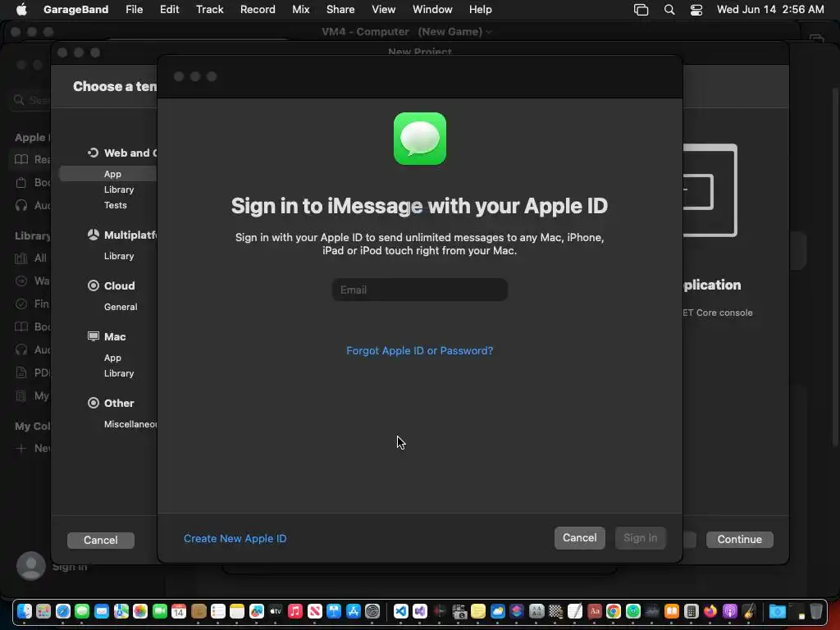The image size is (840, 630).
Task: Click Create New Apple ID link
Action: point(235,538)
